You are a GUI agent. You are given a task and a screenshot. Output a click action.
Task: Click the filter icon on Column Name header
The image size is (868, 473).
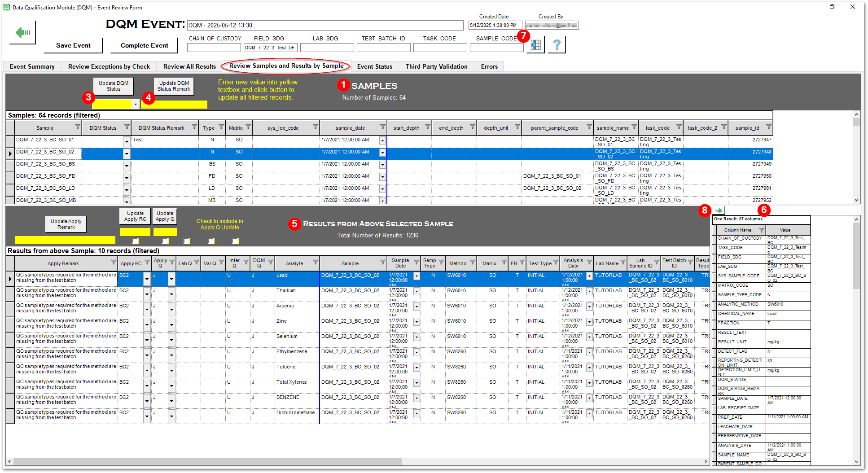[x=760, y=230]
